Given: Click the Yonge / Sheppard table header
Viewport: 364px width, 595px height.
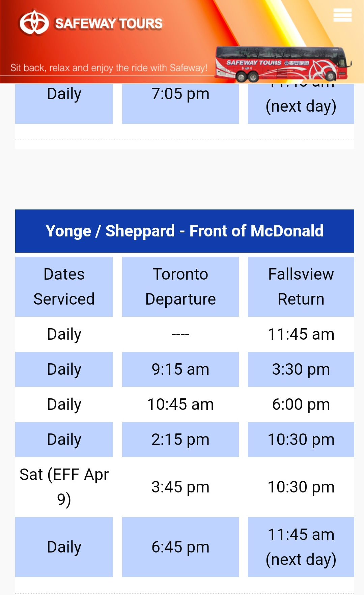Looking at the screenshot, I should click(185, 231).
